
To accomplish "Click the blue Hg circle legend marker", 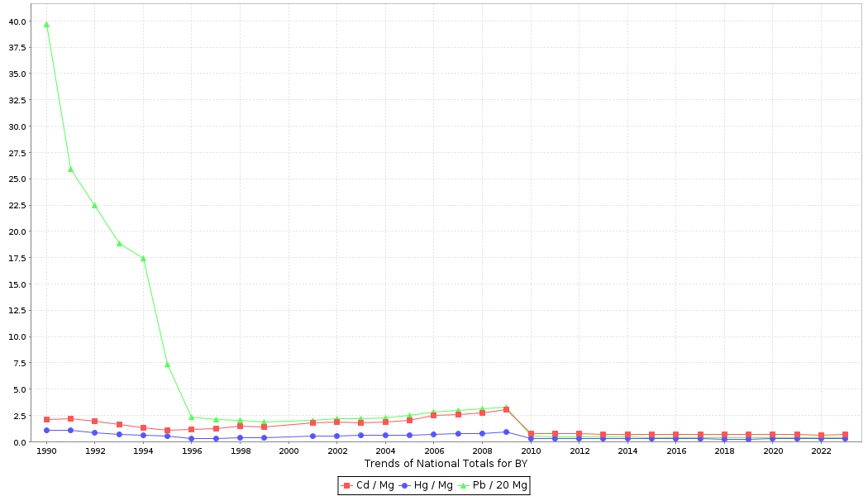I will click(x=405, y=485).
